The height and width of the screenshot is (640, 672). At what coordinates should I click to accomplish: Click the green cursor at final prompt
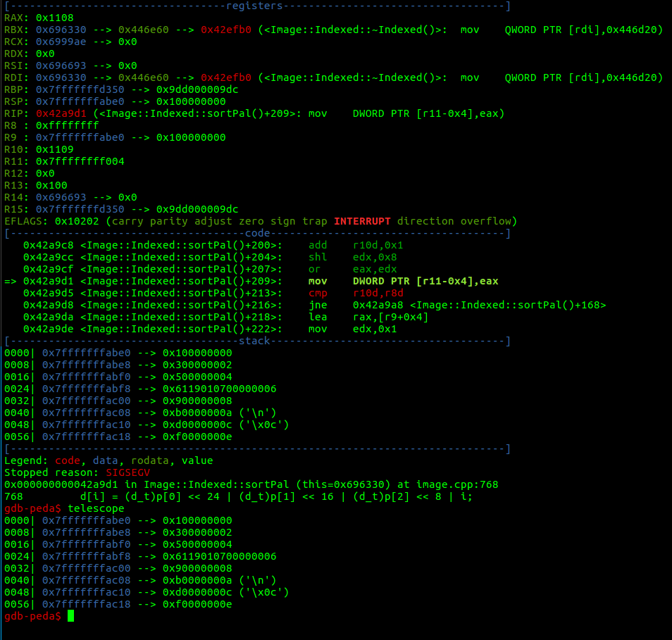coord(70,617)
